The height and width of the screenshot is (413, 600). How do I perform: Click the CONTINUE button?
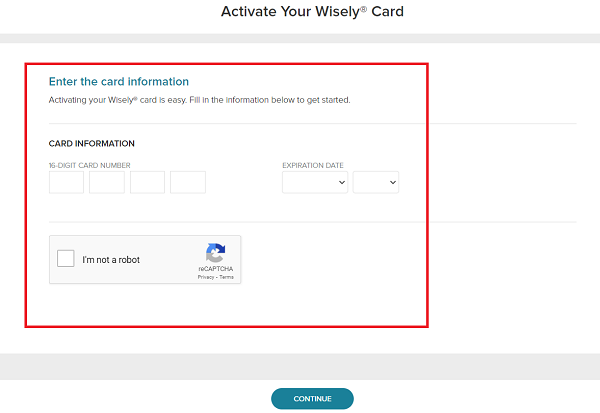[x=312, y=398]
